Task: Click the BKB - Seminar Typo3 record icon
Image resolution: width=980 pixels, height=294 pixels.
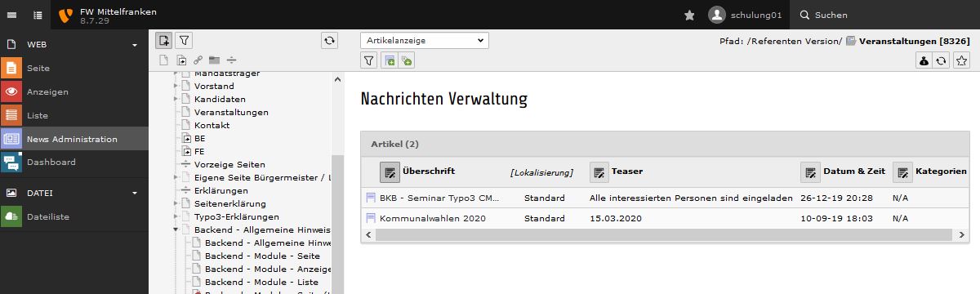Action: click(x=371, y=198)
